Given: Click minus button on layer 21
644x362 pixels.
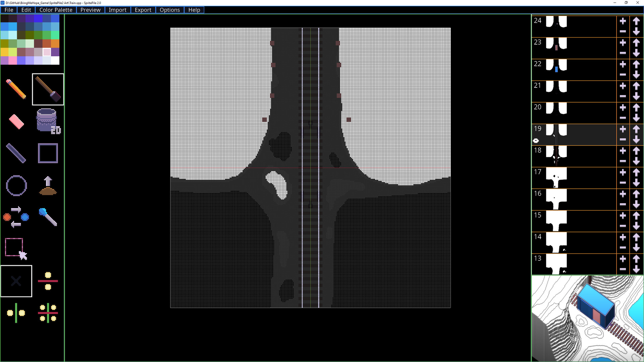Looking at the screenshot, I should [x=623, y=96].
